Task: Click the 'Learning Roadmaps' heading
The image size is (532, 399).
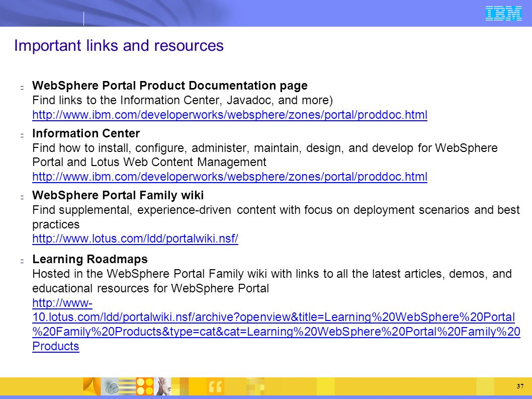Action: pos(90,259)
